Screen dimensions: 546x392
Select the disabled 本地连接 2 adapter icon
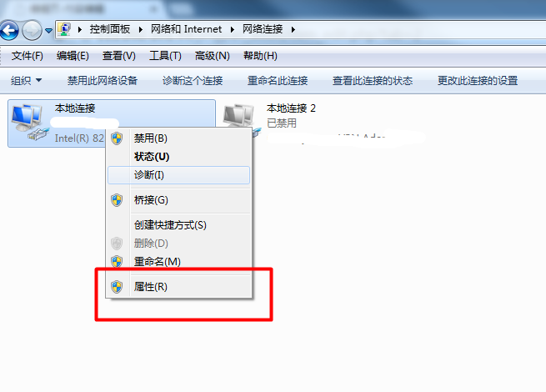click(241, 118)
